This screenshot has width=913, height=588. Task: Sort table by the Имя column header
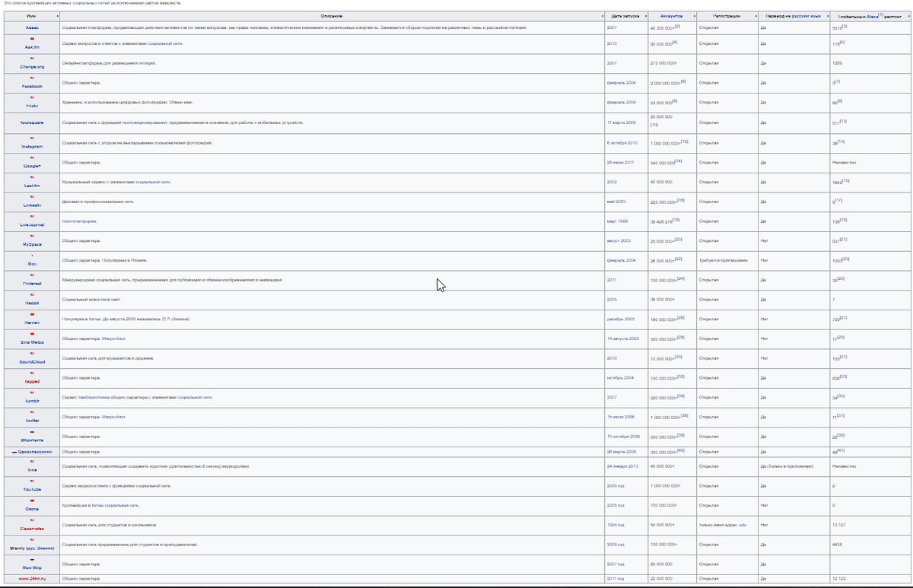pos(31,16)
